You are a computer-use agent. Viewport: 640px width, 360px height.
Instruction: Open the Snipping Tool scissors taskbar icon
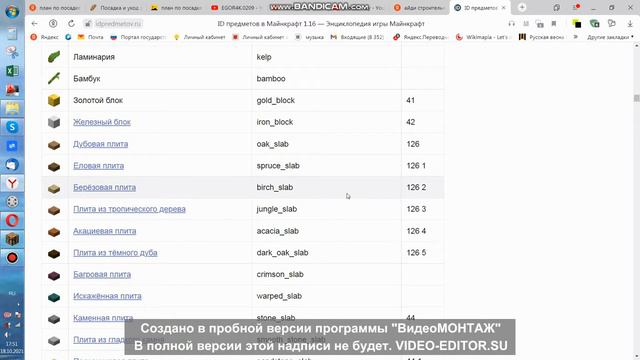coord(12,52)
